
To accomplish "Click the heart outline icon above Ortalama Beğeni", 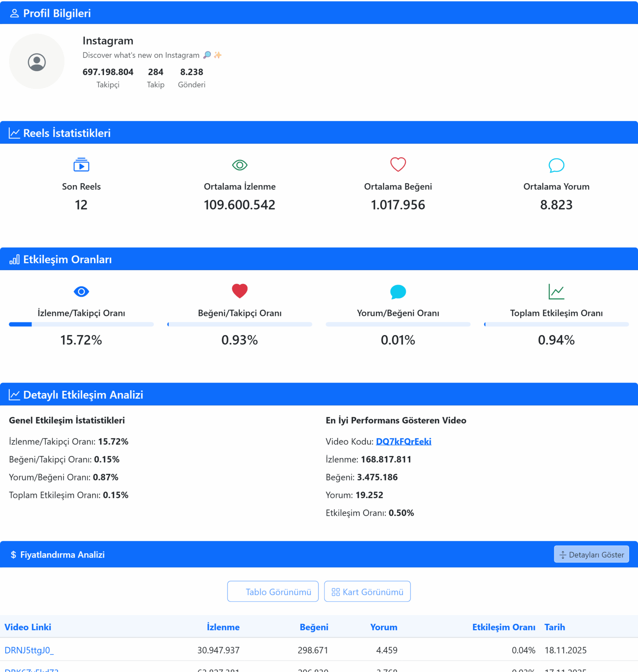I will pyautogui.click(x=398, y=165).
